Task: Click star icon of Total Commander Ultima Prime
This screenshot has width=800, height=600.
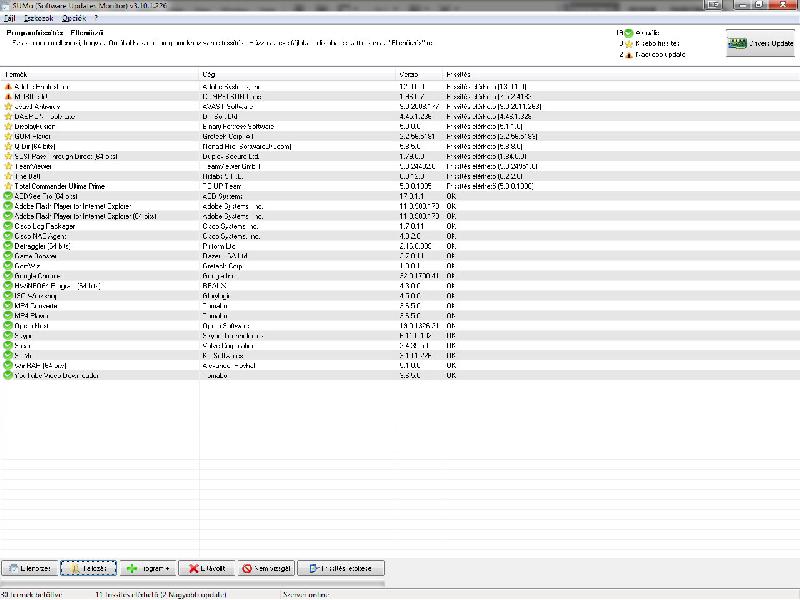Action: click(8, 186)
